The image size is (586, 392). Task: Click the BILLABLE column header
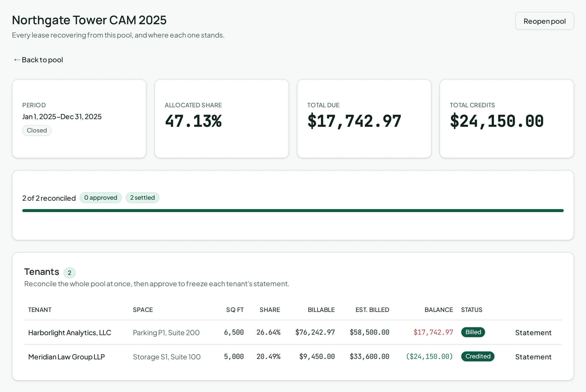coord(321,310)
